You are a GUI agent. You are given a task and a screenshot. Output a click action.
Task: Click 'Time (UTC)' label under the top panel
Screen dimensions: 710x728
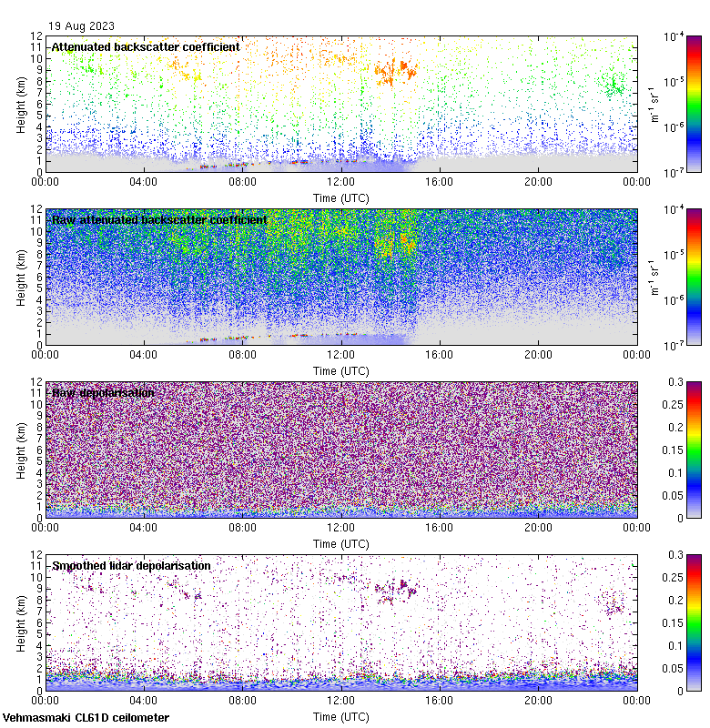[340, 197]
